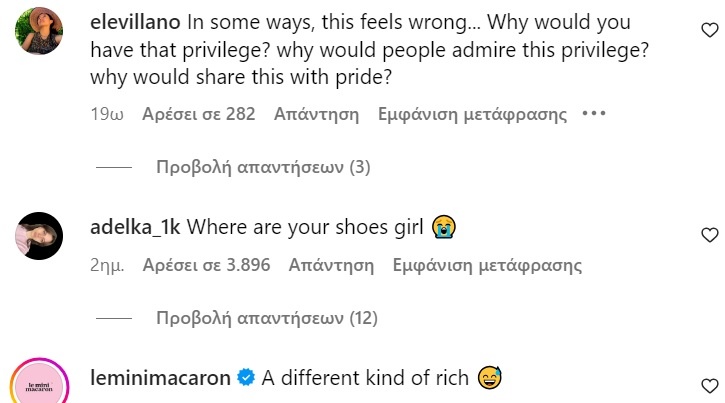Like elevillano's comment with the heart
Screen dimensions: 725x403
tap(709, 31)
